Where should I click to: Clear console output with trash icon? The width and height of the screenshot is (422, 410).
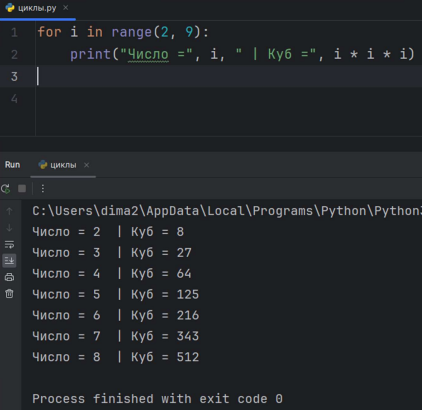coord(9,293)
